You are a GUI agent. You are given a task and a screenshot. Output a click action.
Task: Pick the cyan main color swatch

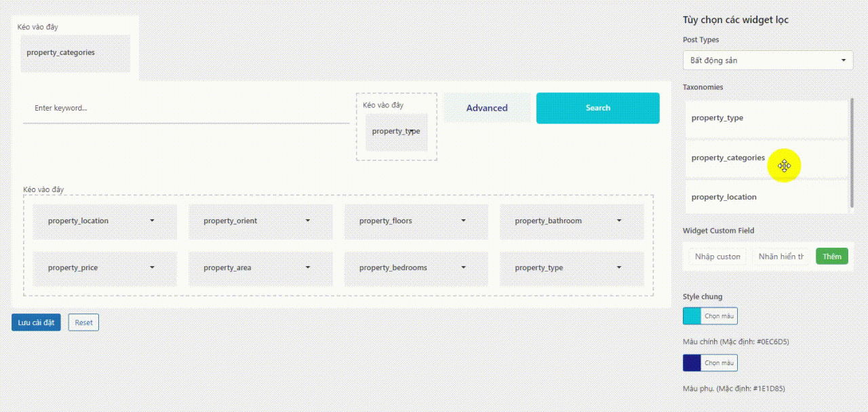tap(692, 316)
